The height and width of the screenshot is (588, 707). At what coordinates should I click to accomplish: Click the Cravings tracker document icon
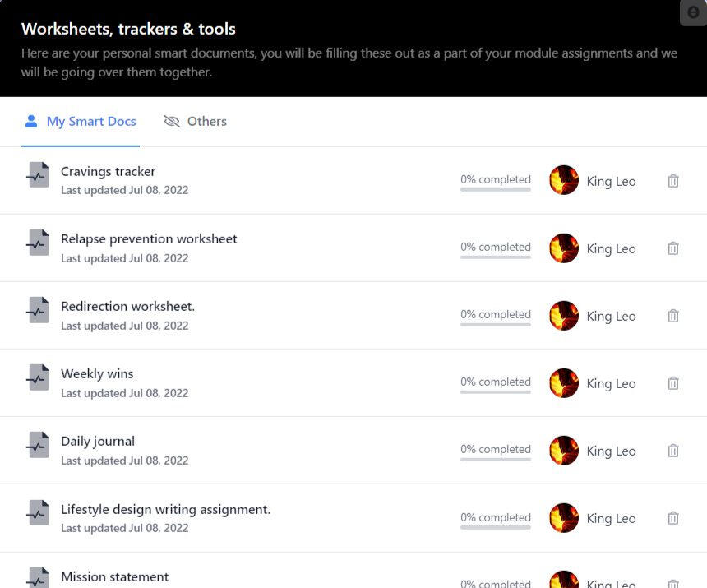click(38, 175)
